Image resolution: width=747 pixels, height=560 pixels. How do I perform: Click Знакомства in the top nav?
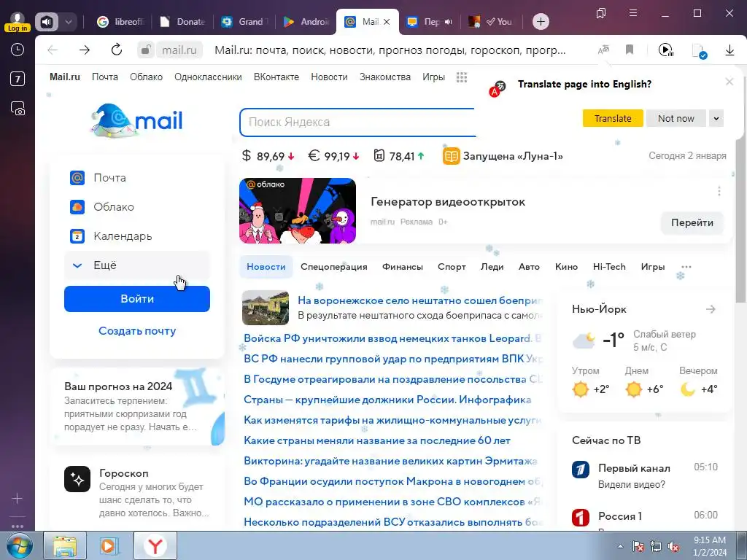(385, 77)
